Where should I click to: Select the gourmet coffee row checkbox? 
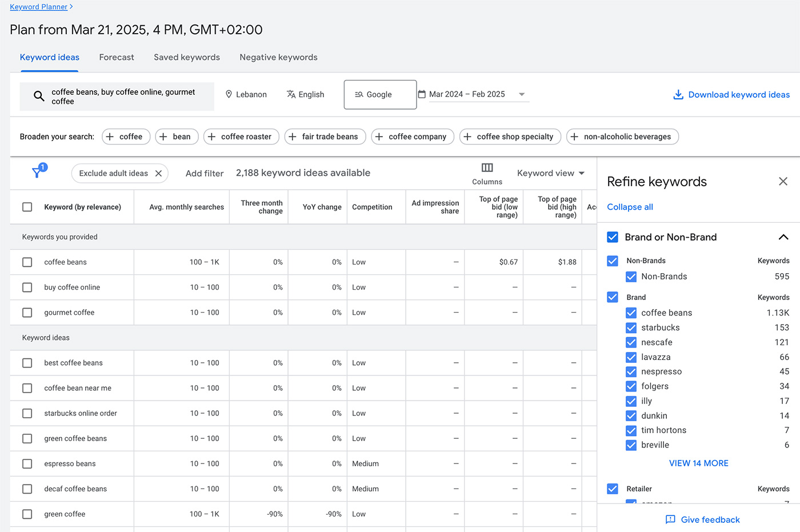(x=27, y=313)
